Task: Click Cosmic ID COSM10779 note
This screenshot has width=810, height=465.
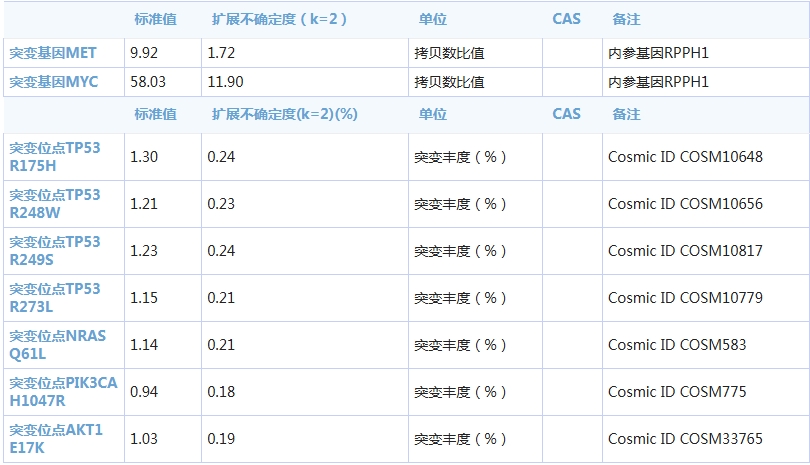Action: pos(685,298)
